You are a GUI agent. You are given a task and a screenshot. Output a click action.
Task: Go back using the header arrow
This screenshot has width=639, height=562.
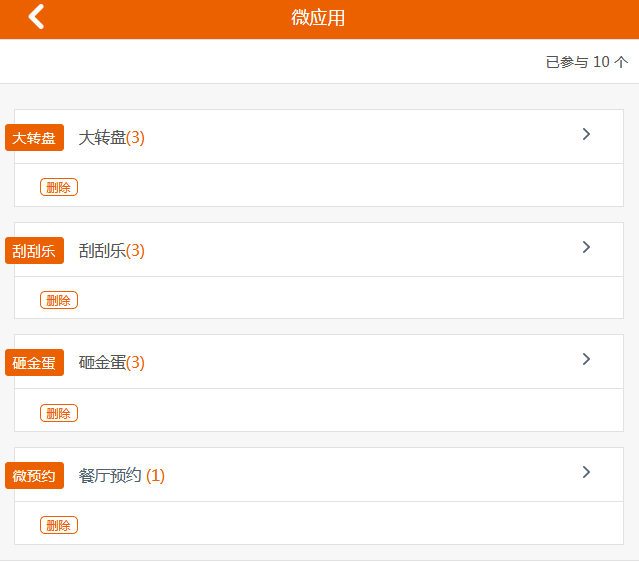[37, 17]
